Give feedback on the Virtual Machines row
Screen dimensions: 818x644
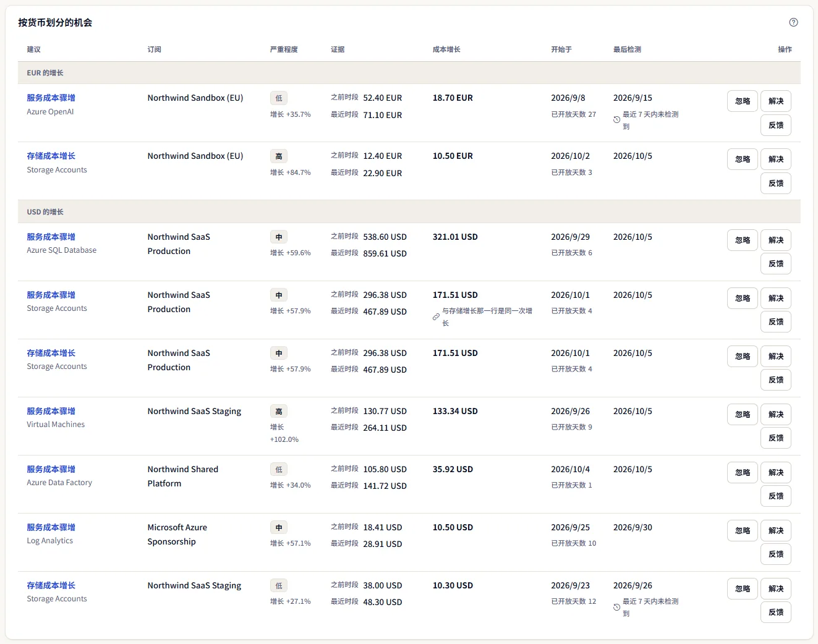(776, 438)
